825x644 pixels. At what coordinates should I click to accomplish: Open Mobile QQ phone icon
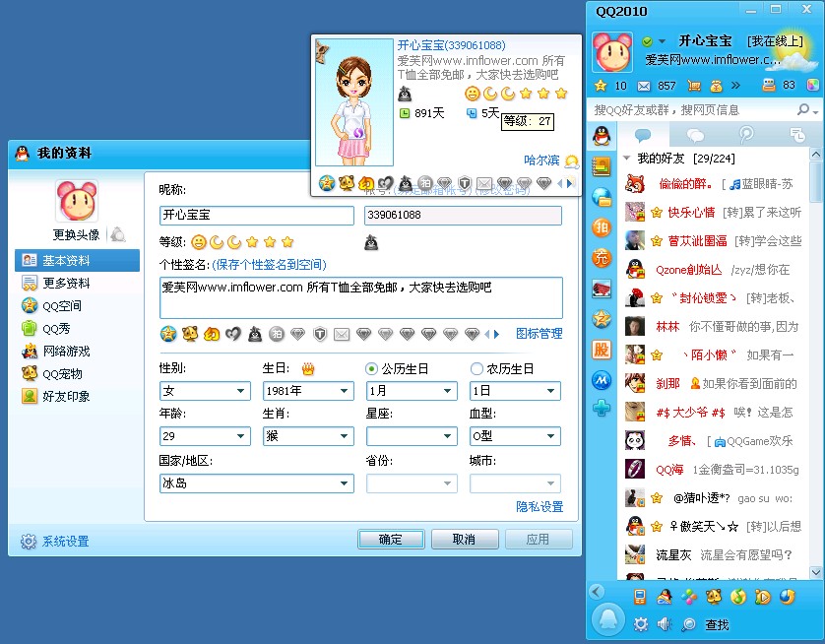(639, 598)
